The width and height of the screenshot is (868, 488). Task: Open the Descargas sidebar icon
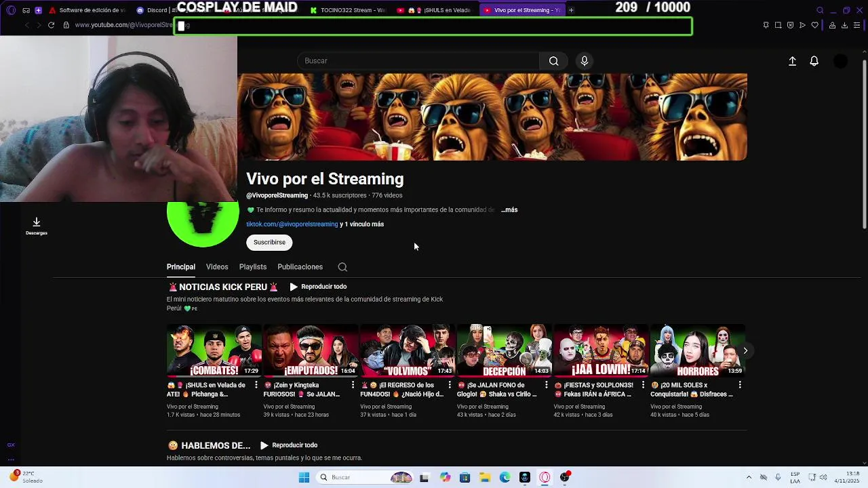[37, 226]
